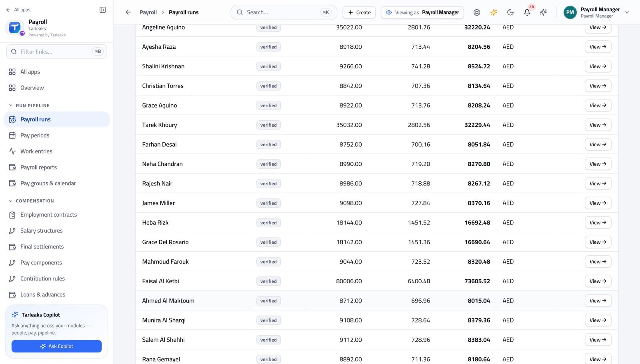This screenshot has width=640, height=364.
Task: View Tarek Khoury's row
Action: 598,125
